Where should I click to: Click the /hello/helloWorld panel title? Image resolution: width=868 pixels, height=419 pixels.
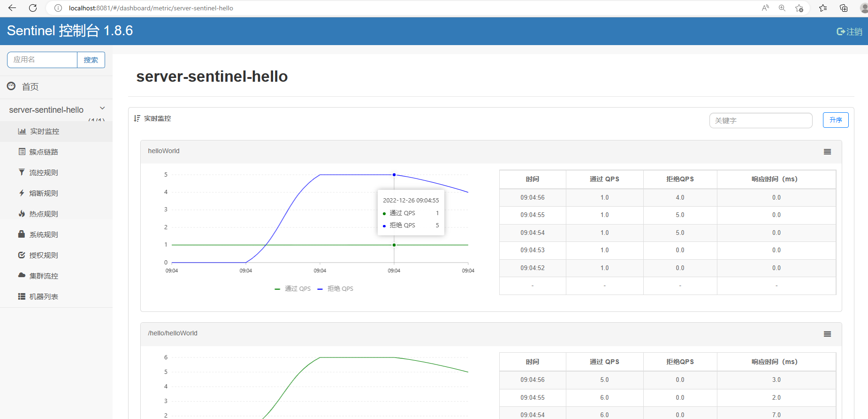tap(173, 333)
